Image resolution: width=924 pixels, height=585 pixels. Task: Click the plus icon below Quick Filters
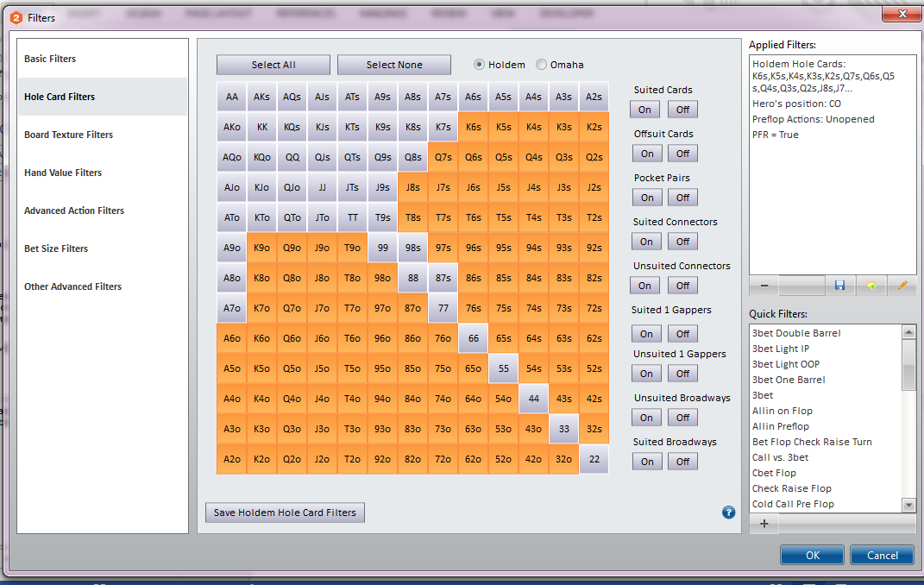click(764, 523)
